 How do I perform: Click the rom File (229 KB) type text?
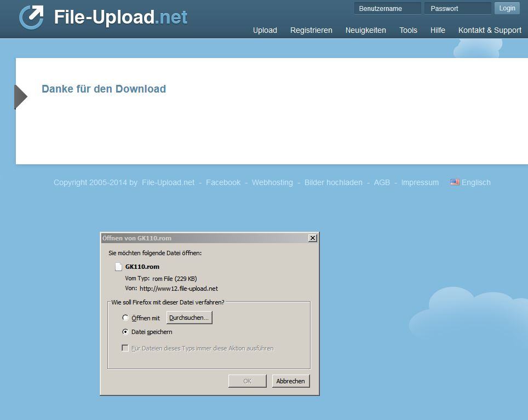(174, 279)
